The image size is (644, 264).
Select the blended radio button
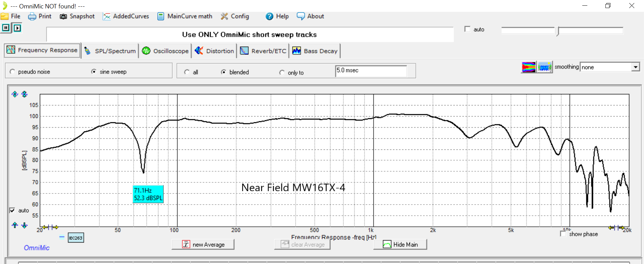[223, 72]
